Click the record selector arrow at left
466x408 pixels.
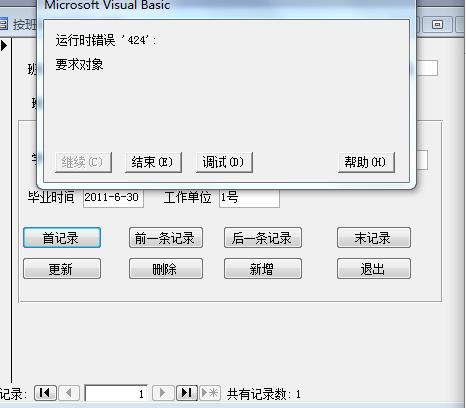[4, 45]
